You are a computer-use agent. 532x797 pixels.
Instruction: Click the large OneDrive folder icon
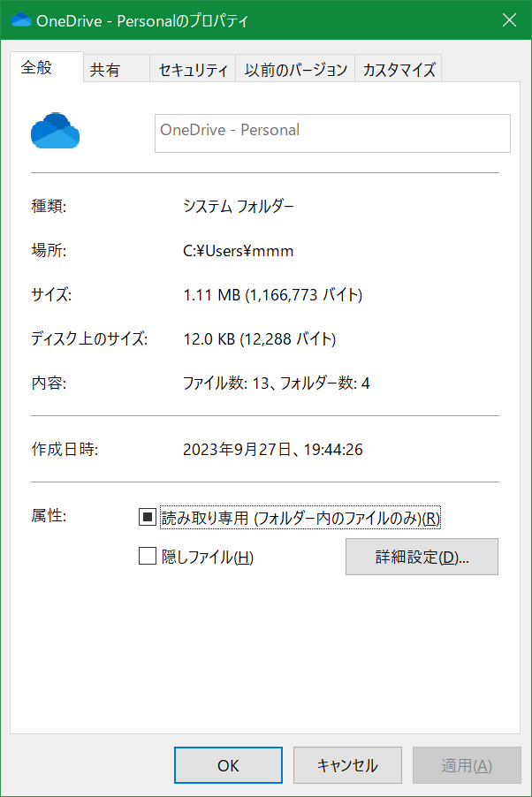coord(55,131)
